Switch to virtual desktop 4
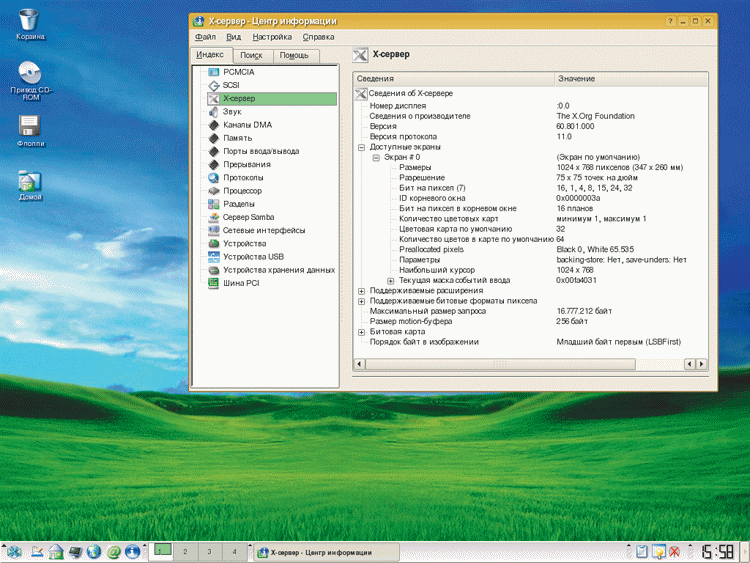750x563 pixels. point(234,552)
